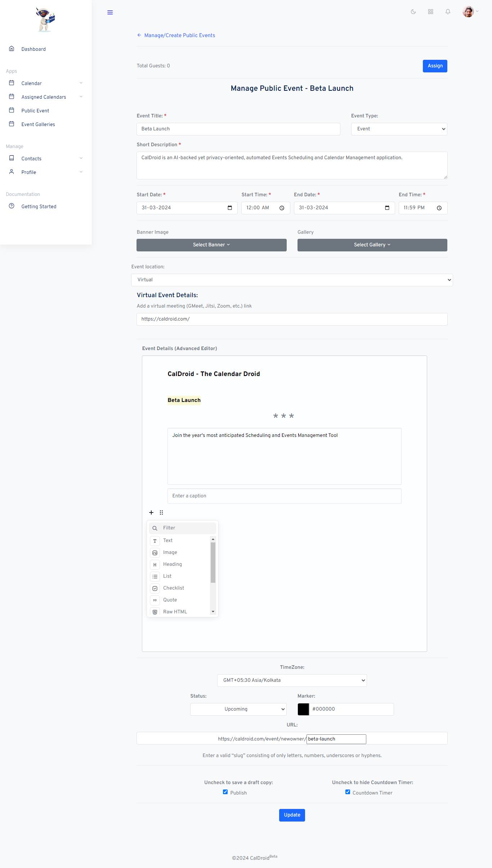Click the block drag-handle dots icon
Viewport: 492px width, 868px height.
tap(161, 513)
